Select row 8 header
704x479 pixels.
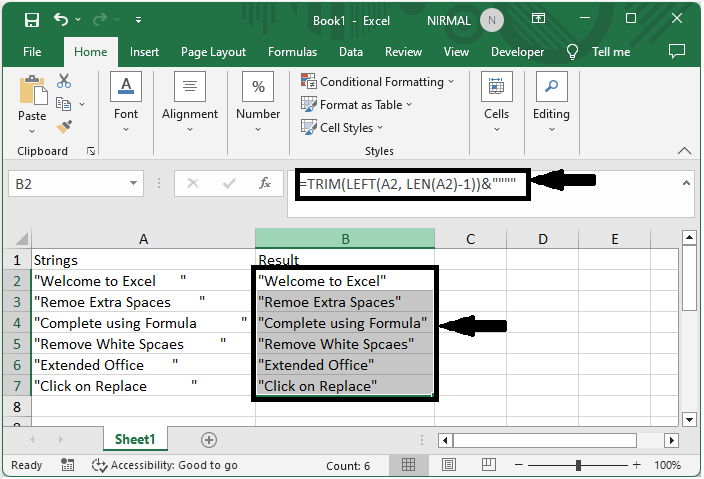(x=17, y=407)
